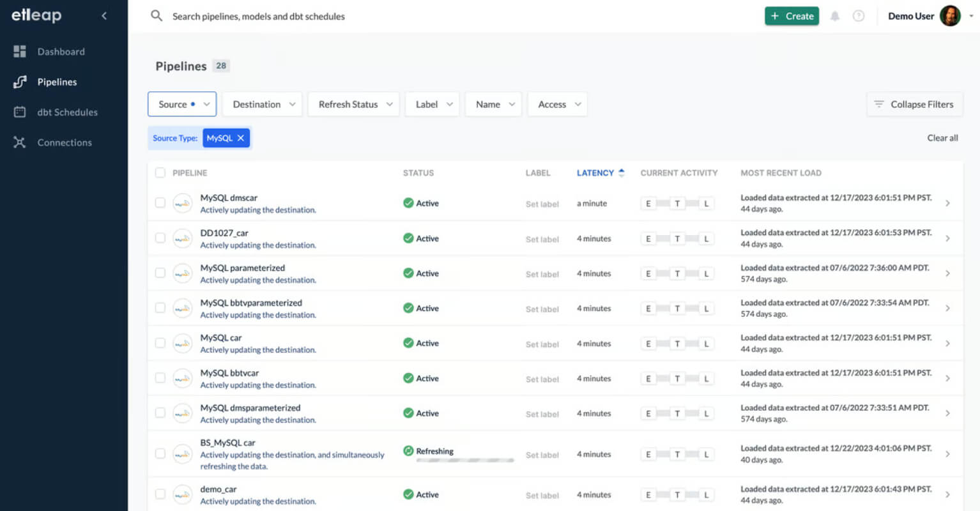Click the Active status icon for MySQL dmscar
The width and height of the screenshot is (980, 511).
click(408, 203)
